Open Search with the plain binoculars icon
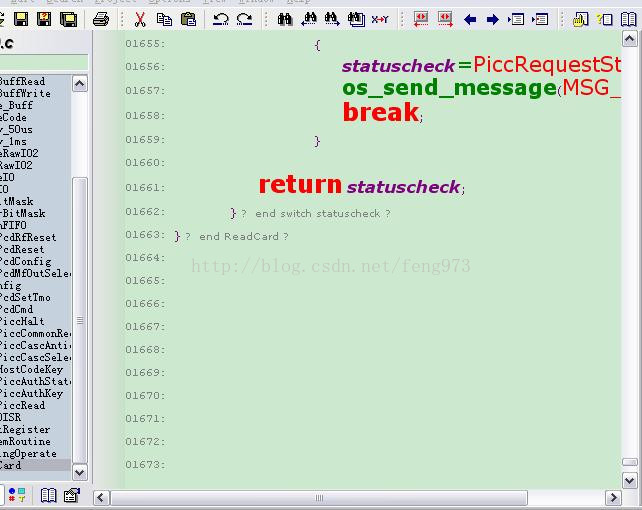This screenshot has width=642, height=510. point(285,19)
